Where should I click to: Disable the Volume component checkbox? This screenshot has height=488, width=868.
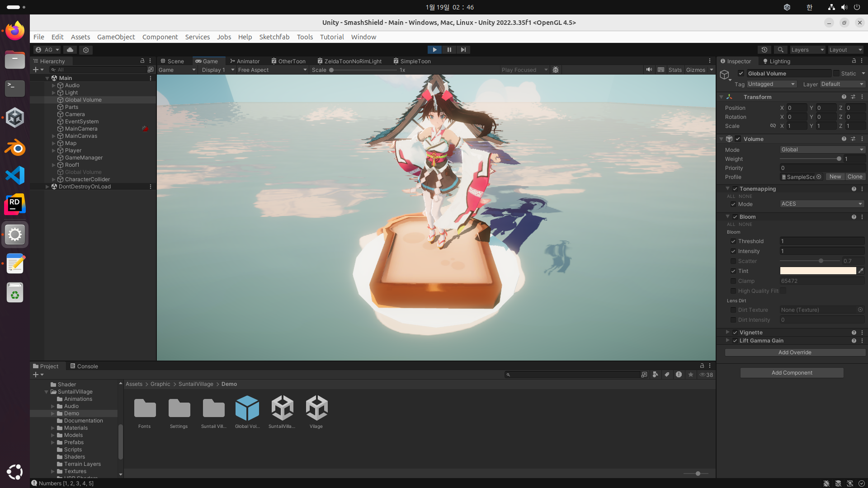tap(738, 139)
